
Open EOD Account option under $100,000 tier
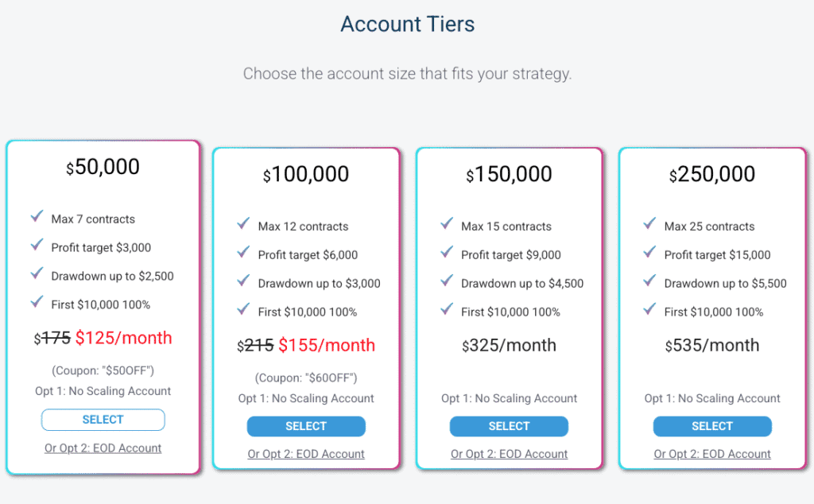[x=306, y=455]
